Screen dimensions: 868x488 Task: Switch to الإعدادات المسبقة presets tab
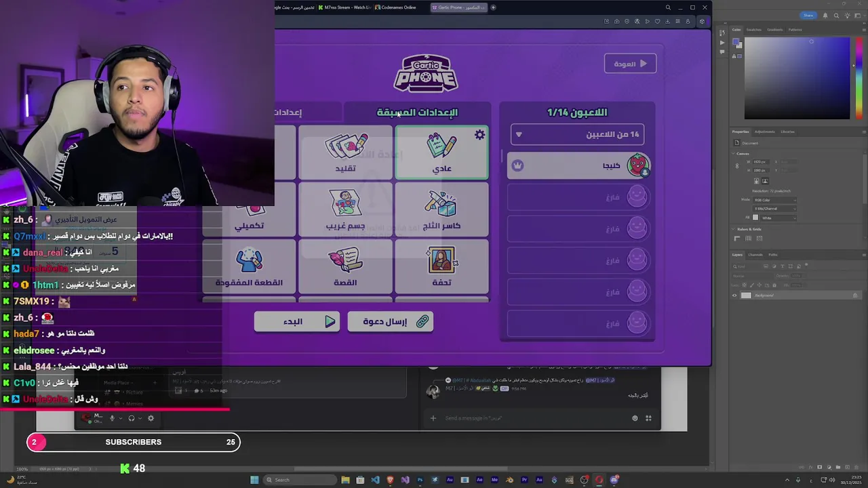[x=417, y=112]
